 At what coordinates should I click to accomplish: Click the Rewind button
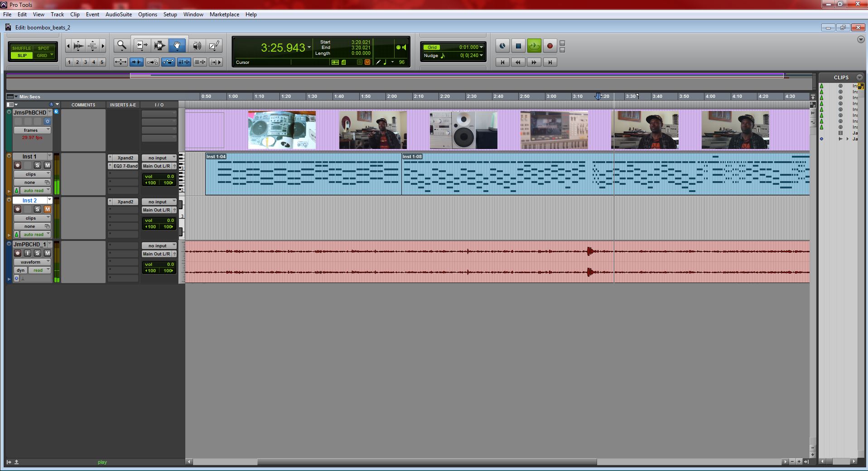(x=518, y=62)
